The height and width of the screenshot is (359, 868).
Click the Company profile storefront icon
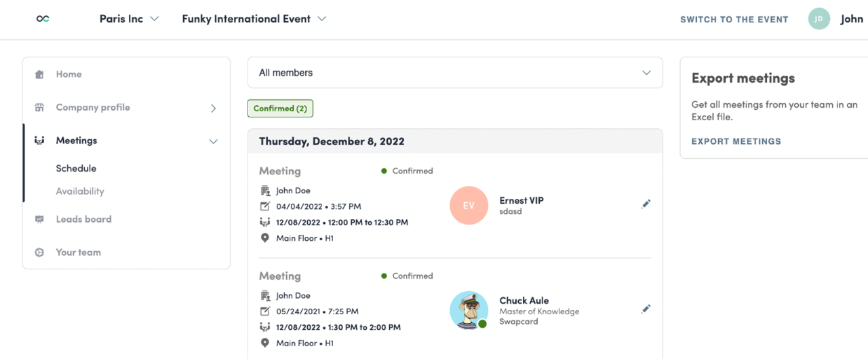click(39, 107)
